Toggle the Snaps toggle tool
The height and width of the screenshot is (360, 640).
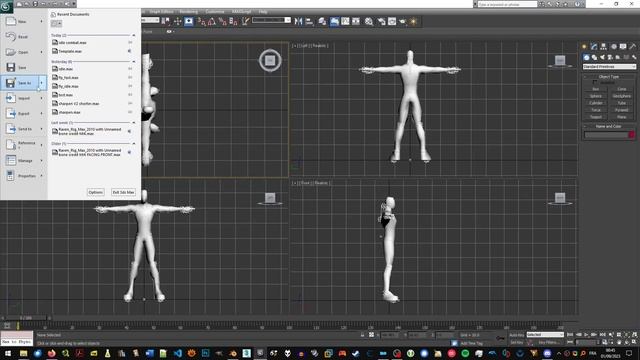(202, 22)
